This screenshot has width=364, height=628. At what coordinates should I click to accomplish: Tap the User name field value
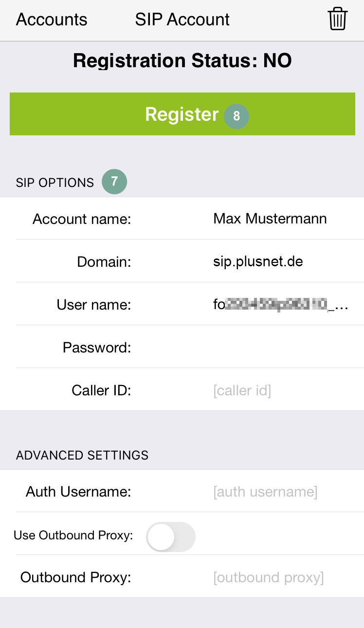coord(281,305)
